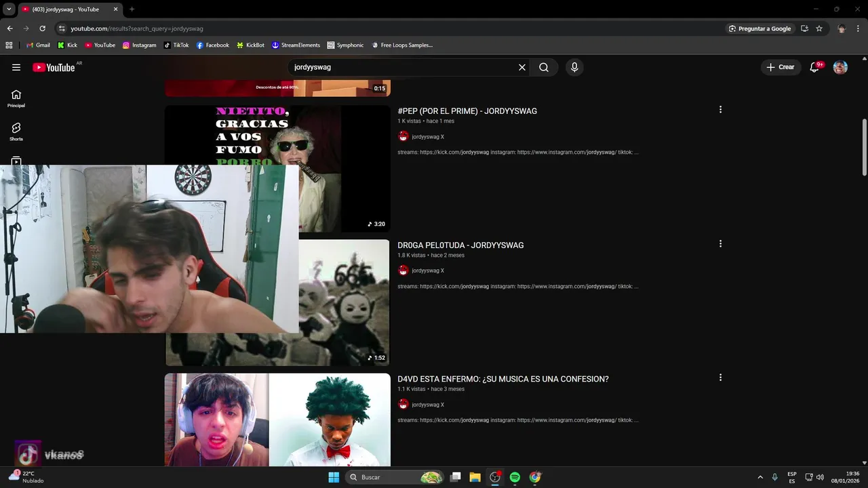
Task: Click the Crear button
Action: pyautogui.click(x=781, y=67)
